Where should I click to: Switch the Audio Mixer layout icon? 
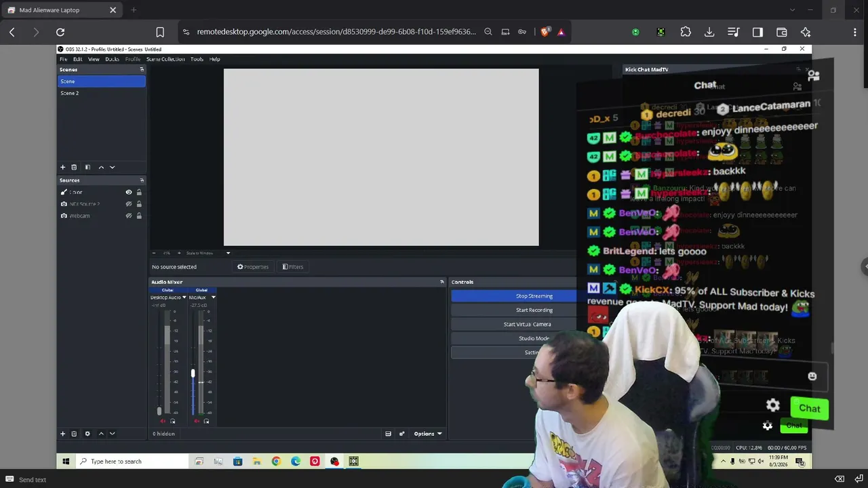(388, 434)
